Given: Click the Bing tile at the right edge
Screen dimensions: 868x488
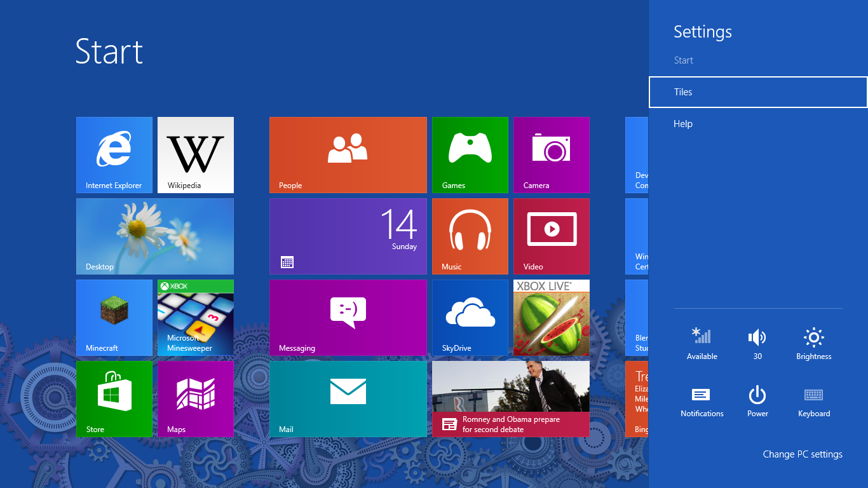Looking at the screenshot, I should coord(637,399).
